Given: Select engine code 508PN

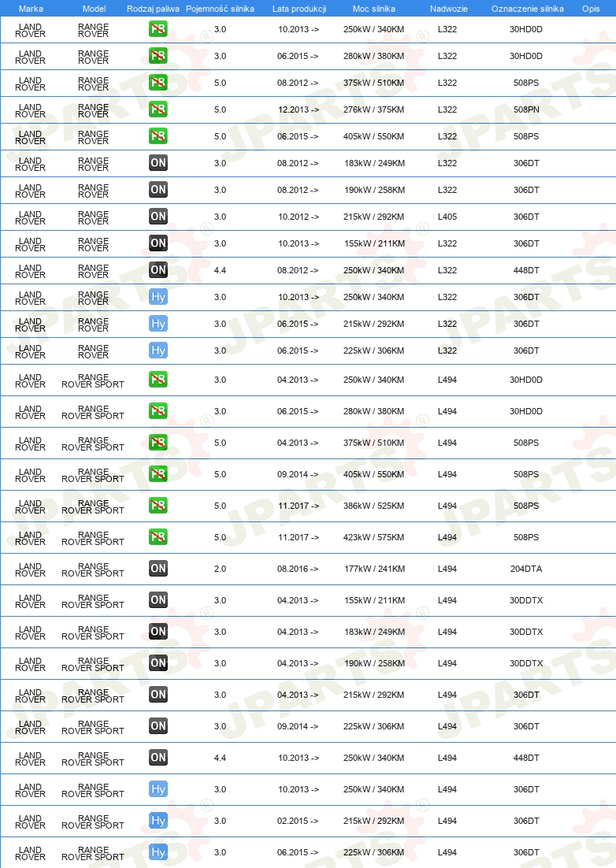Looking at the screenshot, I should [526, 109].
